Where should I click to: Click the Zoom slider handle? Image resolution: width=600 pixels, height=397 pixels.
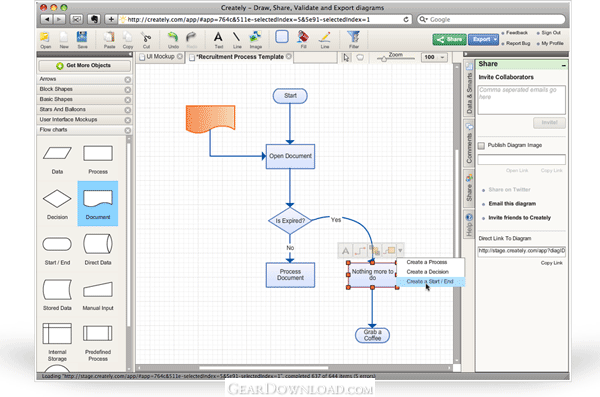(384, 59)
